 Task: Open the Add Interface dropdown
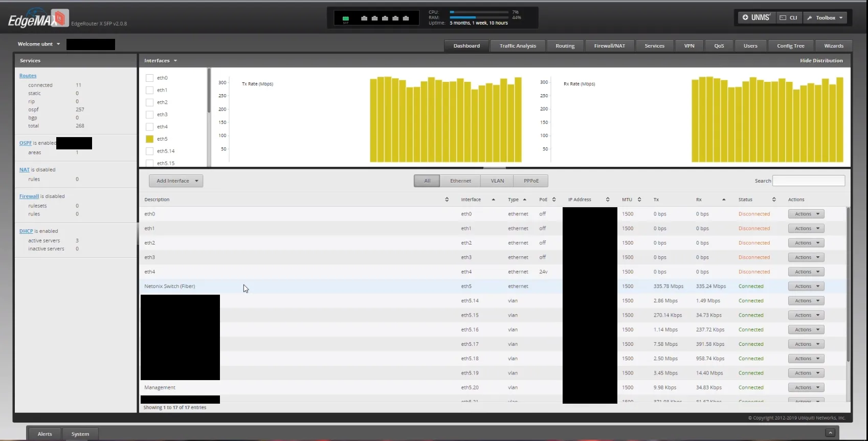[176, 181]
